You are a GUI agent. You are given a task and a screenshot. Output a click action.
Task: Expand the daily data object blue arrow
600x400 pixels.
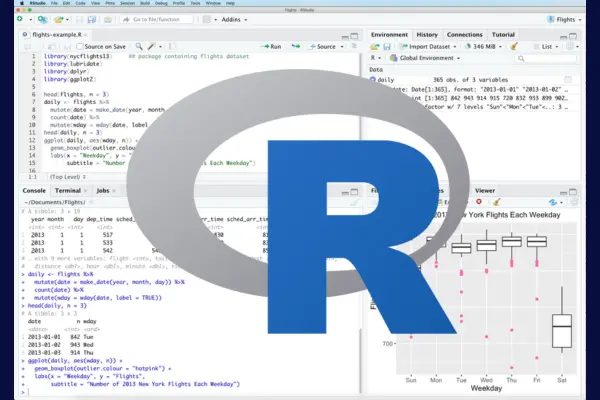tap(374, 78)
